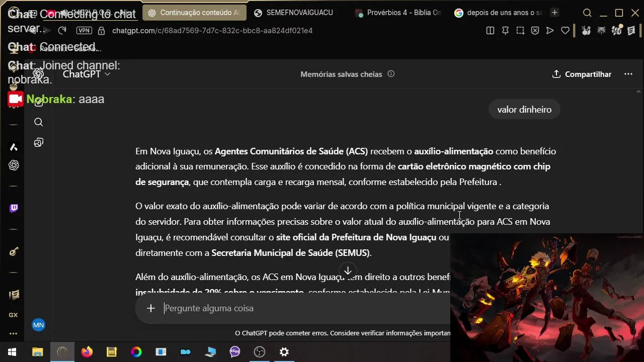Open the Windows Start menu

pyautogui.click(x=12, y=352)
